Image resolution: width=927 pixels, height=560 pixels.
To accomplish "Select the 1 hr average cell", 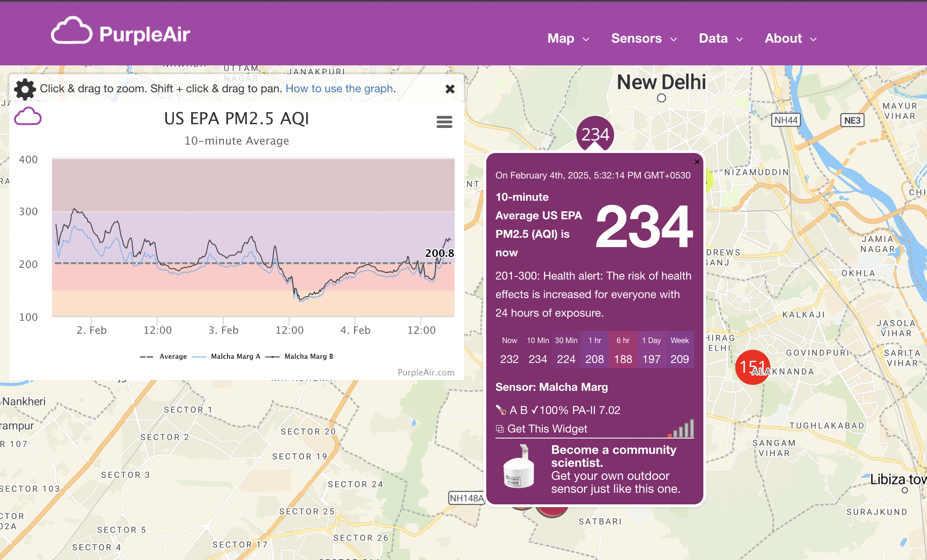I will click(x=594, y=350).
